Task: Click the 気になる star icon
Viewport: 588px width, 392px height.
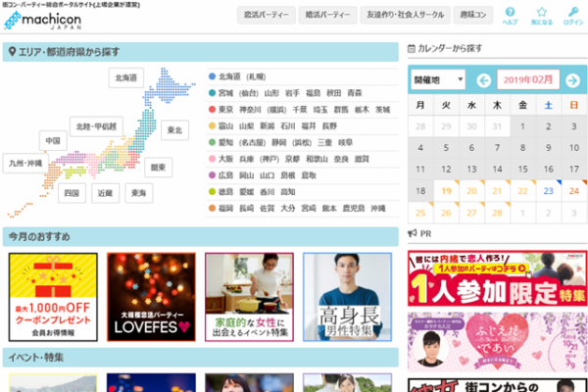Action: pyautogui.click(x=541, y=13)
